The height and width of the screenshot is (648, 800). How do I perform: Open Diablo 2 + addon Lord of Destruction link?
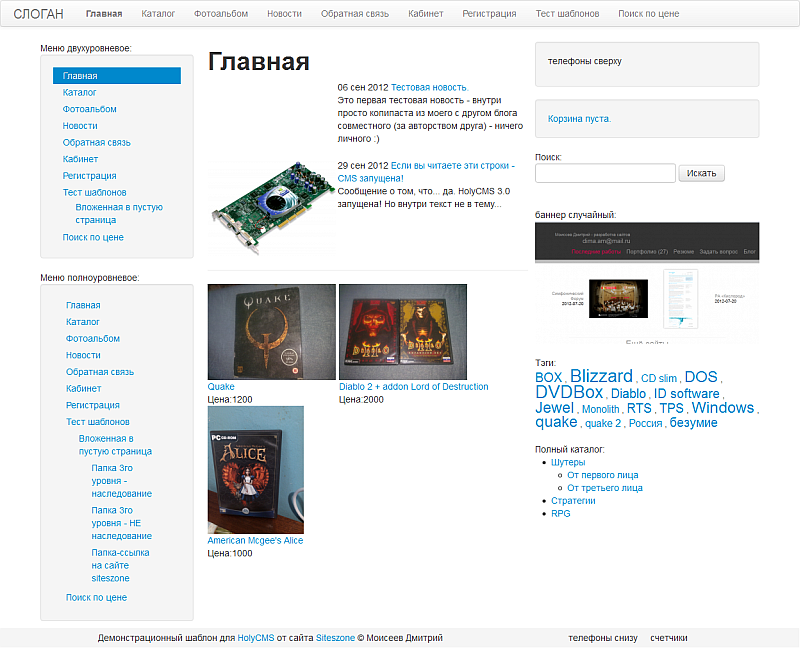coord(414,387)
